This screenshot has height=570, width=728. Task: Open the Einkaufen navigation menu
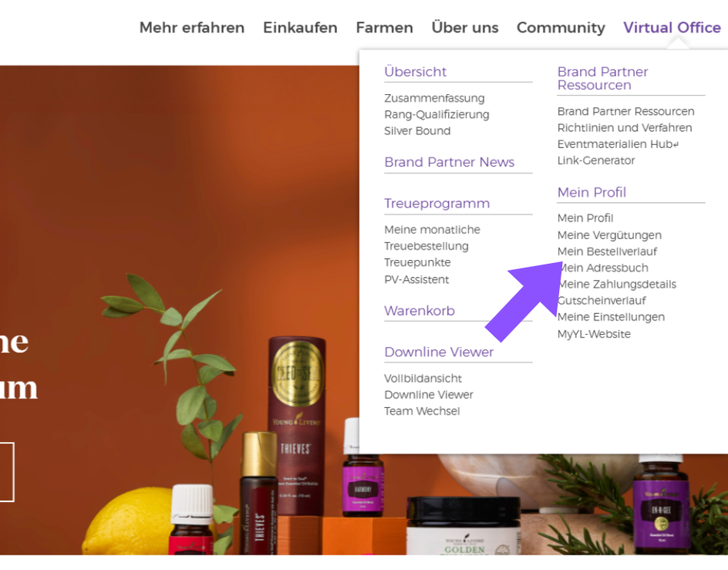pos(300,28)
